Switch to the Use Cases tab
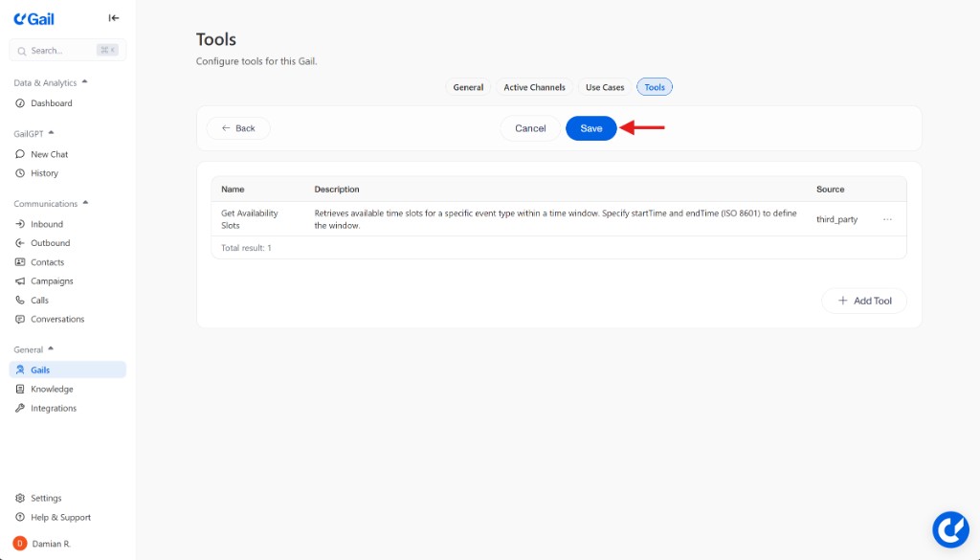Screen dimensions: 980x560 coord(605,87)
